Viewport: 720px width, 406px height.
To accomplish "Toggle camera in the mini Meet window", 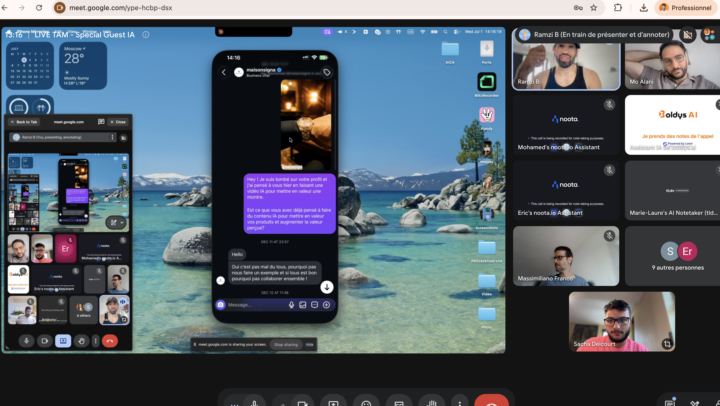I will click(45, 341).
